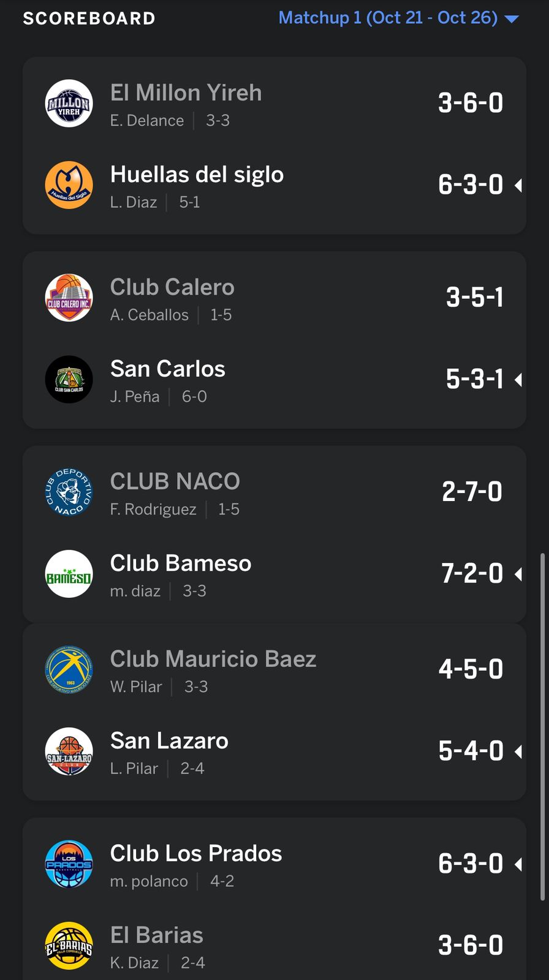
Task: Click the SCOREBOARD heading
Action: (x=89, y=18)
